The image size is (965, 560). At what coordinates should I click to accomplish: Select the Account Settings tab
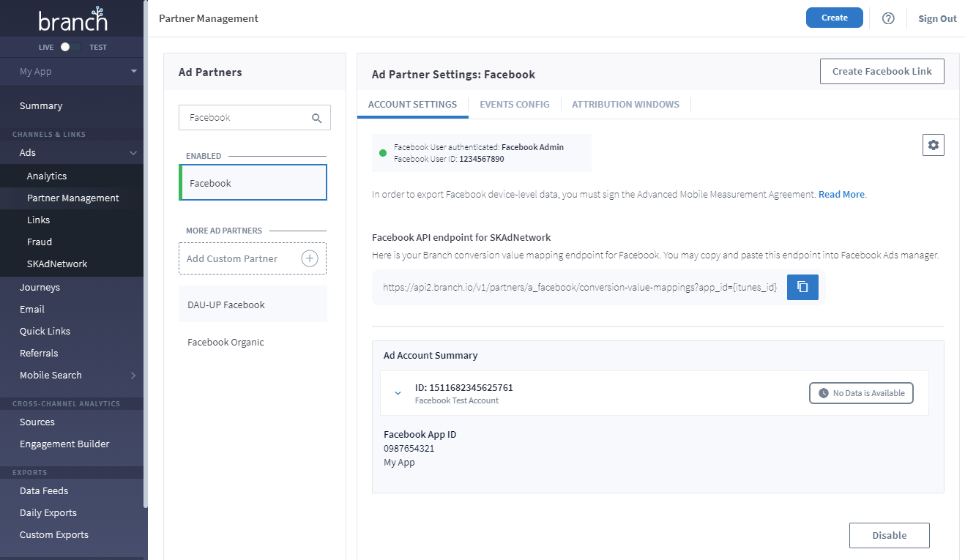(x=412, y=105)
